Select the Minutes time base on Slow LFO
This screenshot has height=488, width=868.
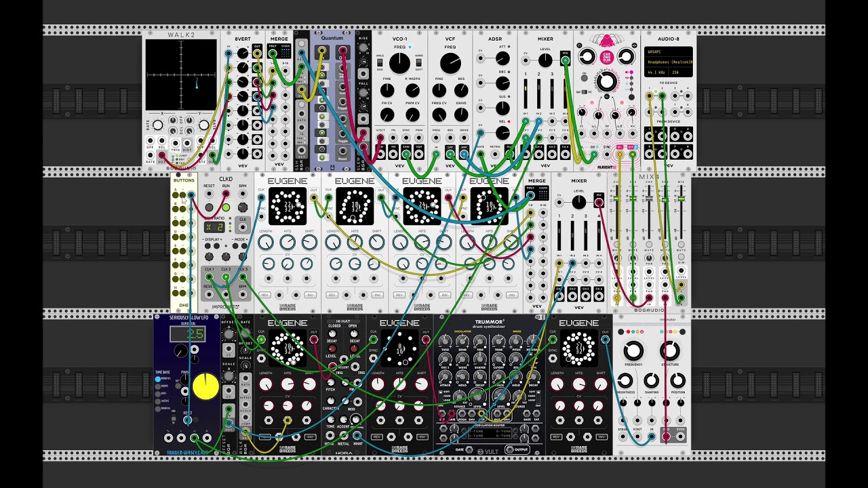pyautogui.click(x=159, y=379)
